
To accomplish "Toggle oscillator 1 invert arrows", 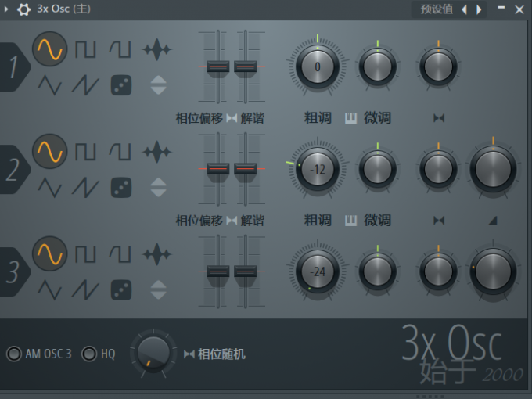I will 159,84.
